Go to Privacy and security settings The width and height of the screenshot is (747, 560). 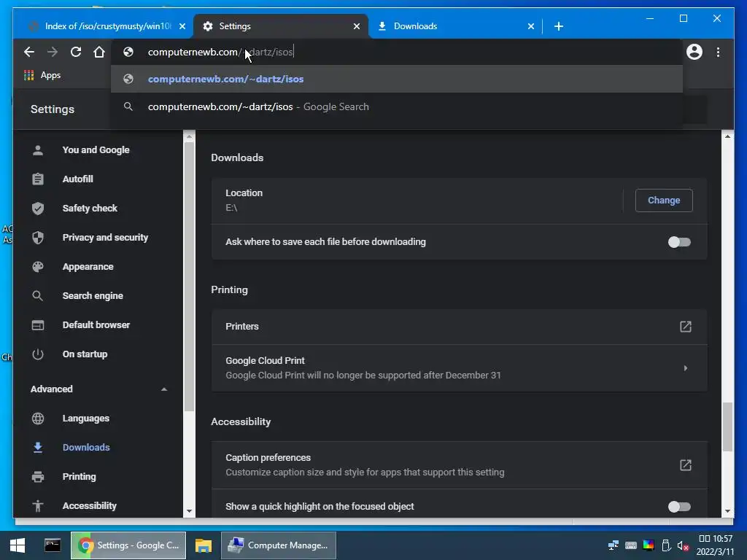105,237
